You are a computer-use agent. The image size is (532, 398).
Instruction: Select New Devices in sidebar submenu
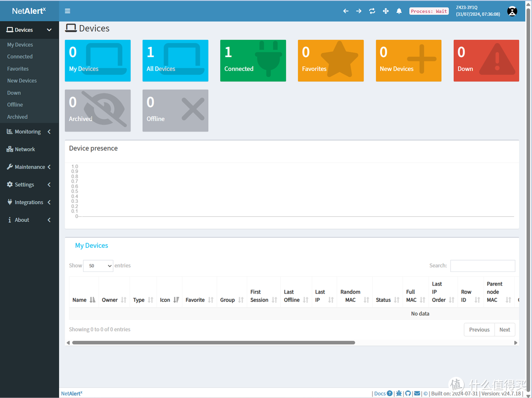22,81
